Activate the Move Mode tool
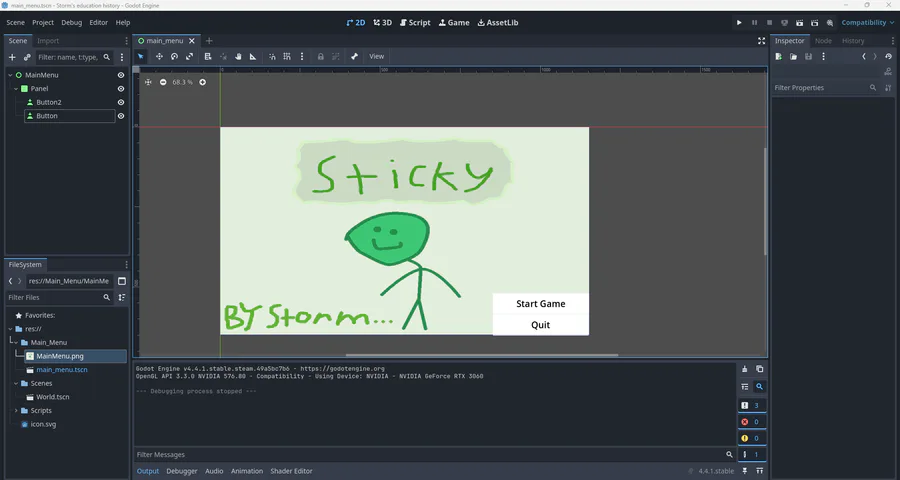 pyautogui.click(x=159, y=56)
